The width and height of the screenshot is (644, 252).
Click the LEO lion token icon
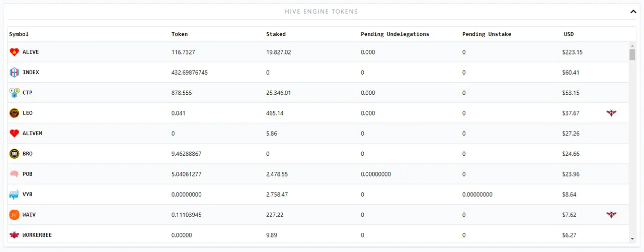[14, 113]
